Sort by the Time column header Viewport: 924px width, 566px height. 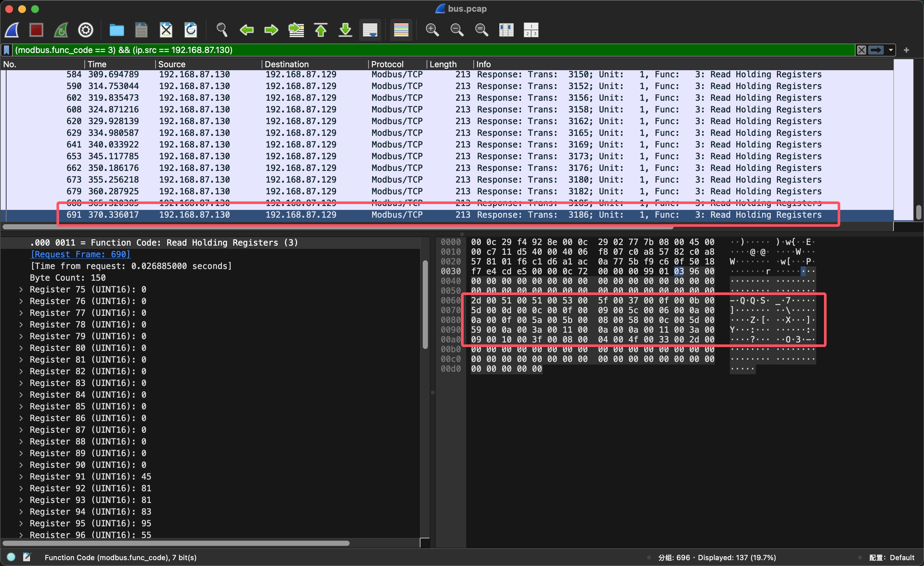[119, 64]
